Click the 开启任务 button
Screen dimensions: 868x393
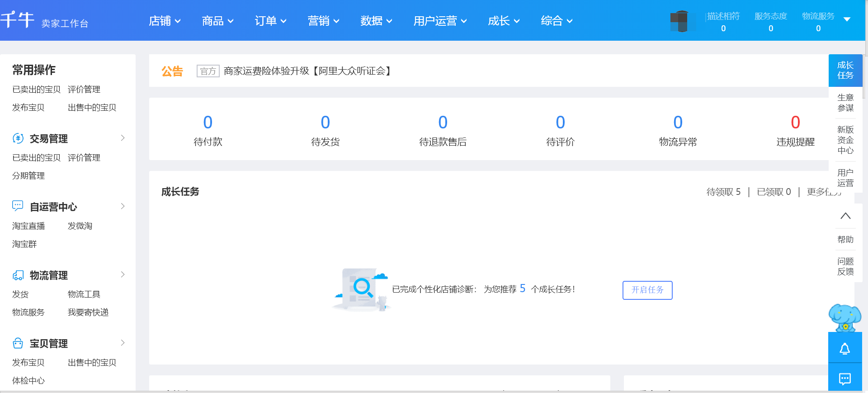click(647, 290)
